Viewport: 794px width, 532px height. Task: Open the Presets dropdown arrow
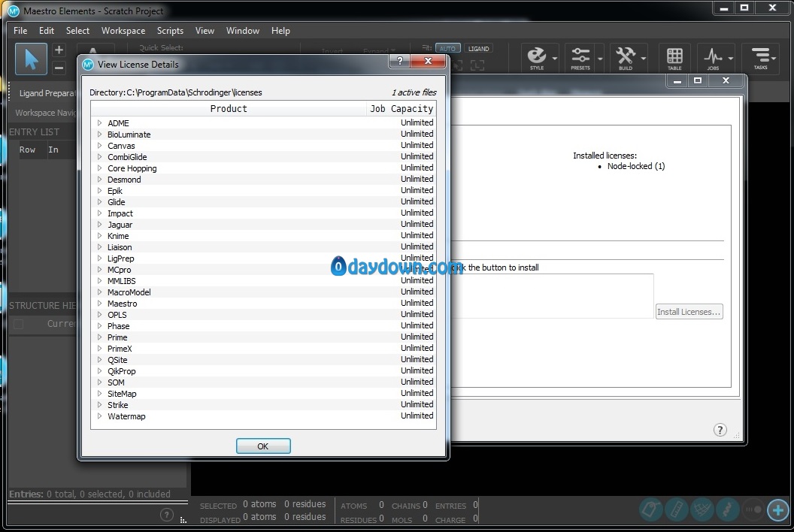point(599,58)
